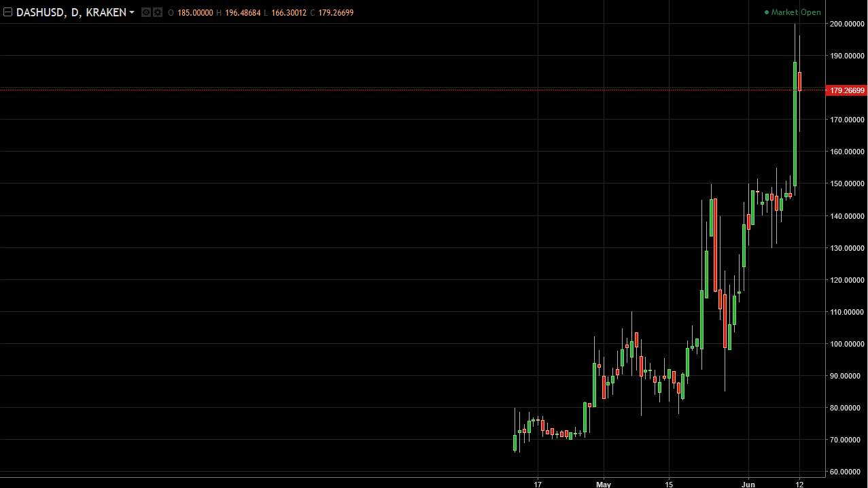This screenshot has width=868, height=488.
Task: Click the 170.00000 price axis label
Action: [847, 120]
